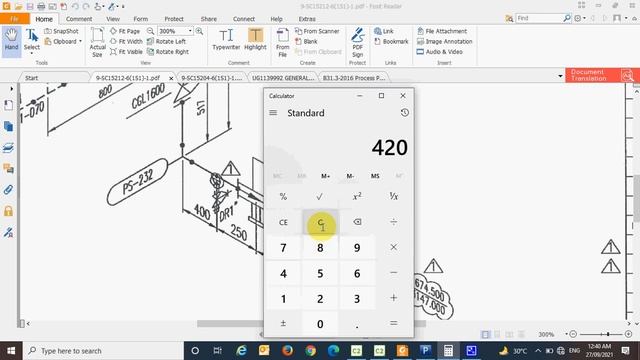Click the Calculator percent key
This screenshot has height=360, width=640.
(x=283, y=197)
